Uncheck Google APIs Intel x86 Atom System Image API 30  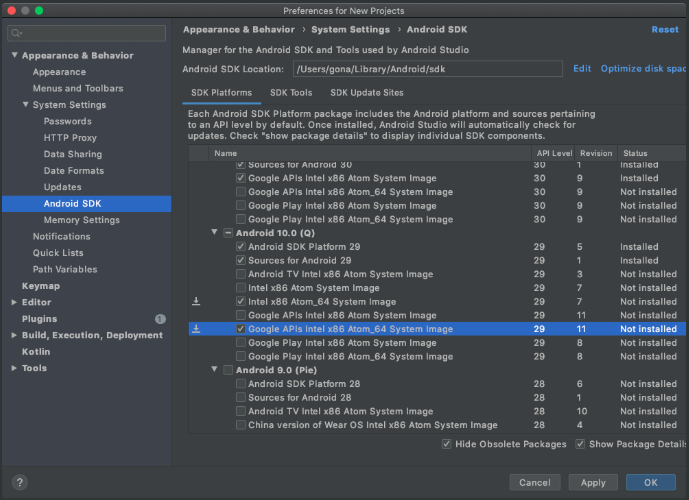click(x=240, y=178)
